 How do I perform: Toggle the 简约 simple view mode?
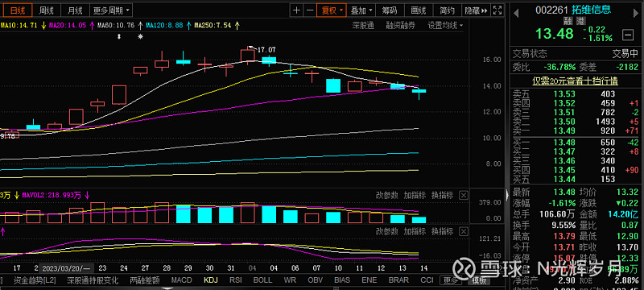click(x=447, y=10)
